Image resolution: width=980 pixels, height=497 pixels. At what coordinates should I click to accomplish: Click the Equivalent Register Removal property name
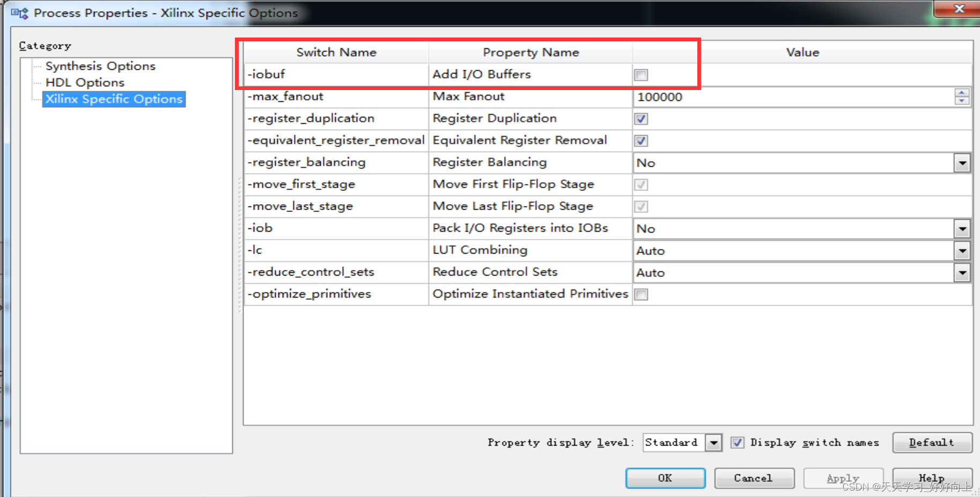click(x=520, y=140)
